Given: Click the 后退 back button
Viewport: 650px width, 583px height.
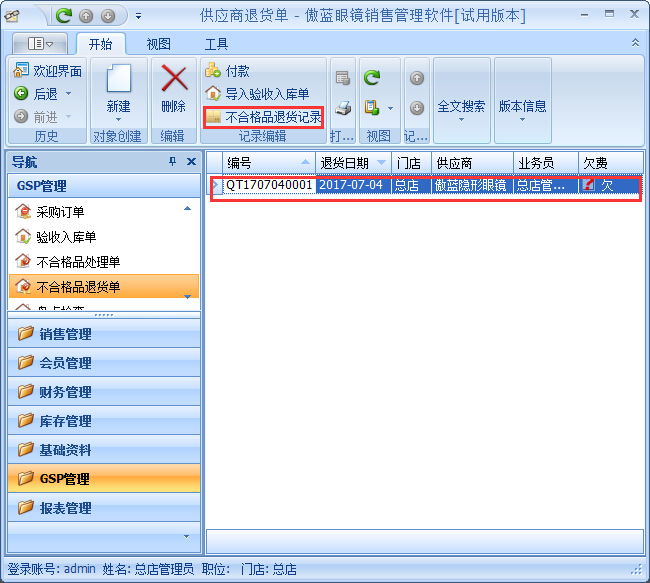Looking at the screenshot, I should coord(36,94).
